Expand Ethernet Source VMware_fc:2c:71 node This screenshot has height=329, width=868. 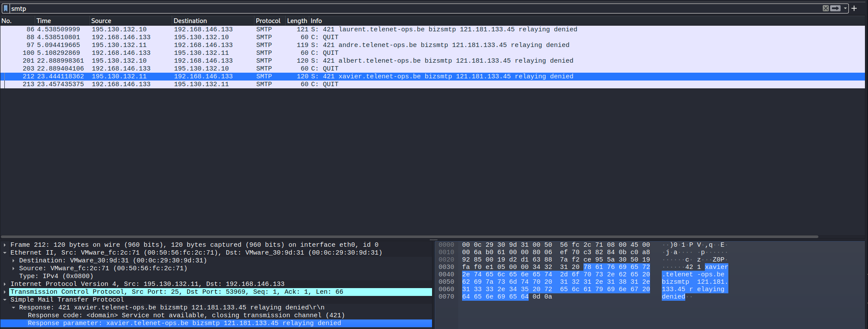pos(13,269)
